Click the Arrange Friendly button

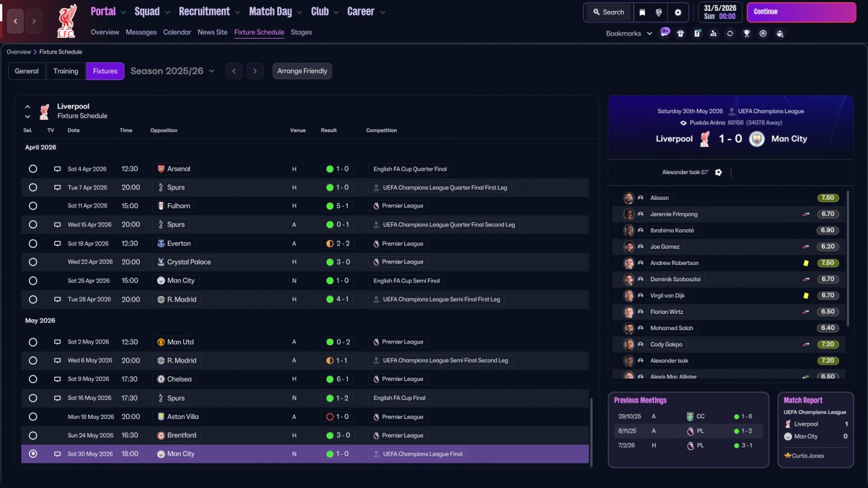302,71
